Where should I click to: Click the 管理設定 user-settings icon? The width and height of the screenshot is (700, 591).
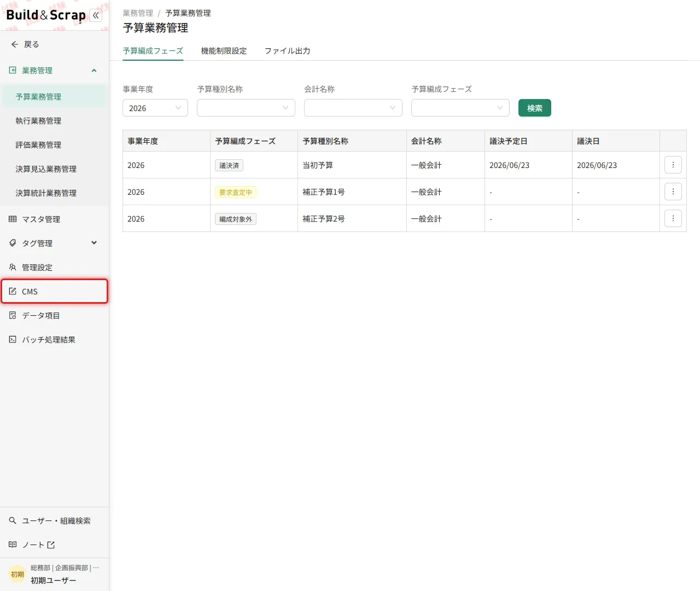[x=13, y=268]
